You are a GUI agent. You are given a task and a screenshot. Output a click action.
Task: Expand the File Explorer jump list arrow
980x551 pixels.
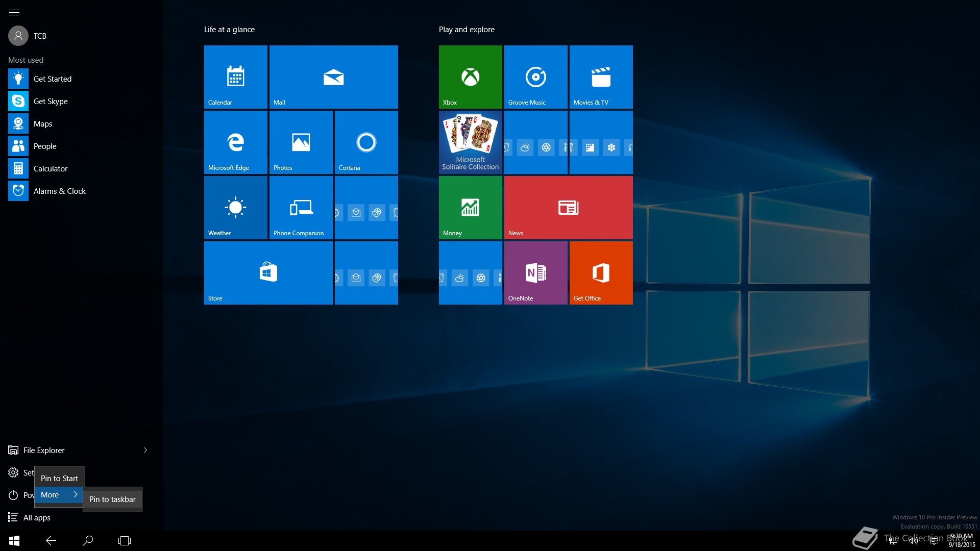pyautogui.click(x=145, y=450)
